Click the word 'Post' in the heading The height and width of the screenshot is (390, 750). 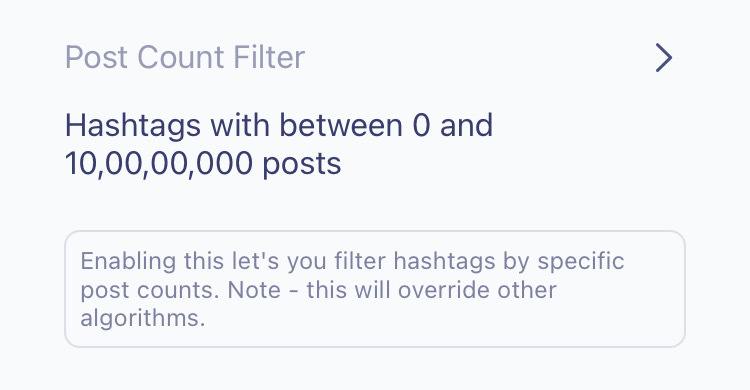pyautogui.click(x=97, y=57)
